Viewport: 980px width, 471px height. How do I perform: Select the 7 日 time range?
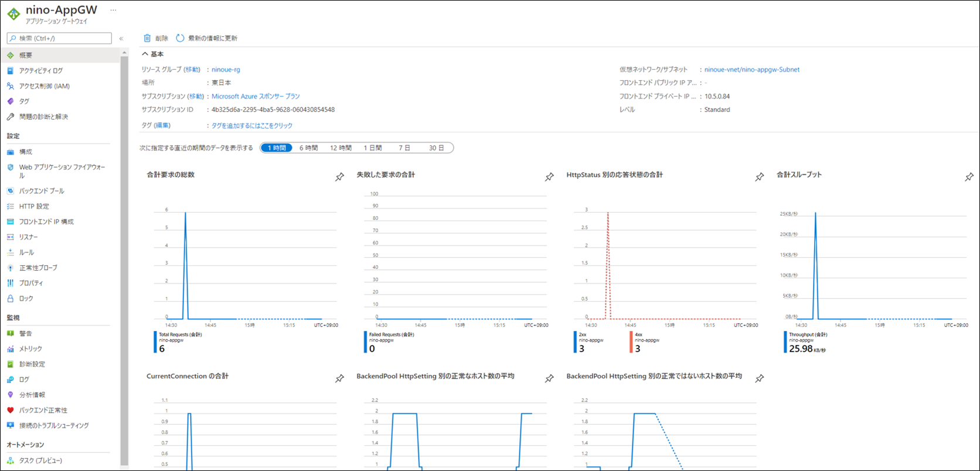[404, 148]
